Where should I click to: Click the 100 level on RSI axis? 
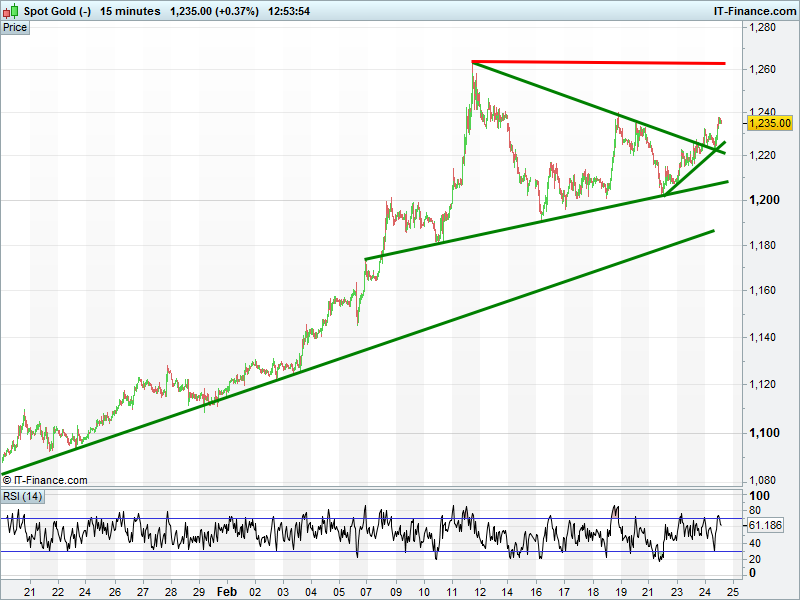point(758,496)
